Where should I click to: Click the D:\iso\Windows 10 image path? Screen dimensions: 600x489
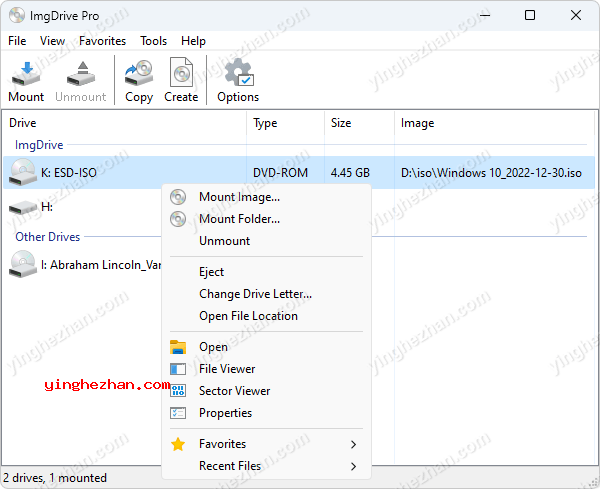click(x=491, y=173)
